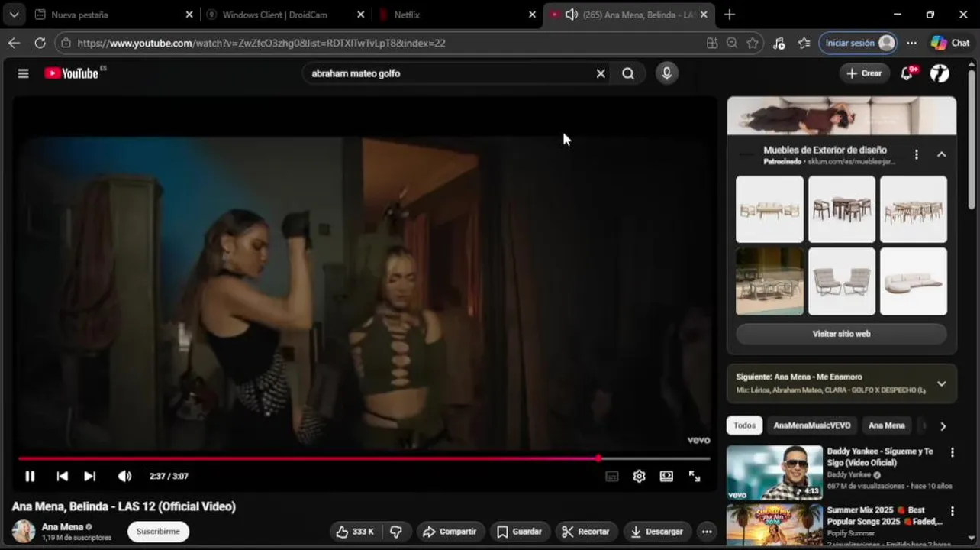Switch to the Netflix browser tab

[x=458, y=15]
